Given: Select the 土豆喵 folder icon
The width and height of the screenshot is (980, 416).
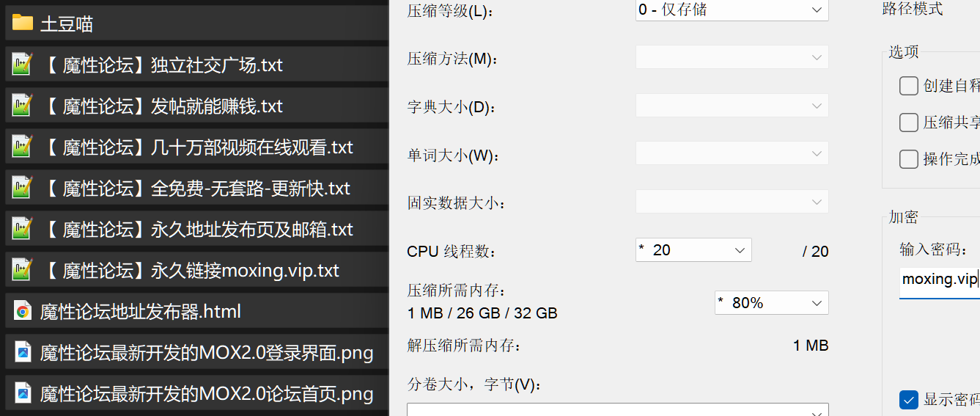Looking at the screenshot, I should (23, 23).
